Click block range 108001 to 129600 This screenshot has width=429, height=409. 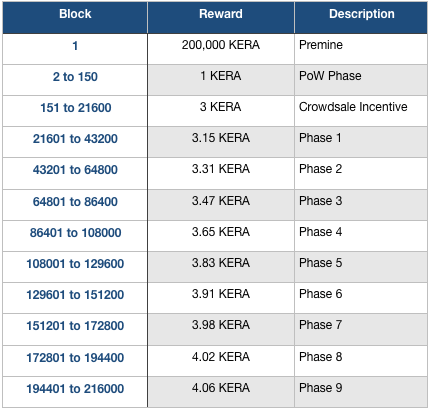click(75, 264)
